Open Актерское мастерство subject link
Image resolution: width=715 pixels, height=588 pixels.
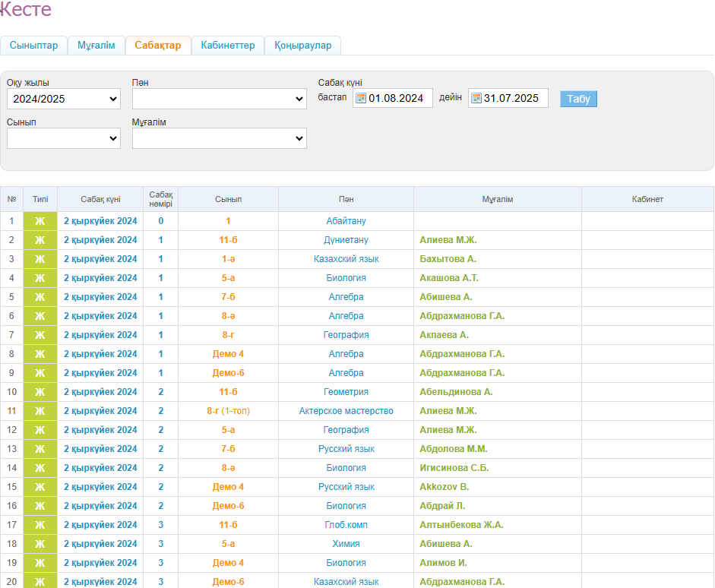click(x=346, y=411)
